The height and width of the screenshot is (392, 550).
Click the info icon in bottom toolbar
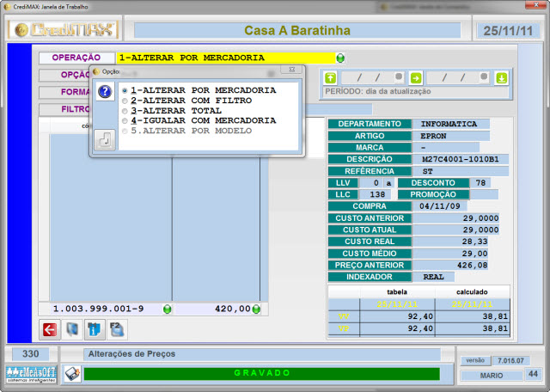tap(95, 328)
